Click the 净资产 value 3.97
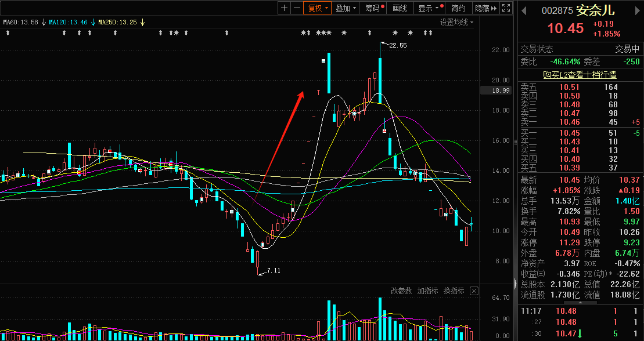Screen dimensions: 644x341 point(572,263)
